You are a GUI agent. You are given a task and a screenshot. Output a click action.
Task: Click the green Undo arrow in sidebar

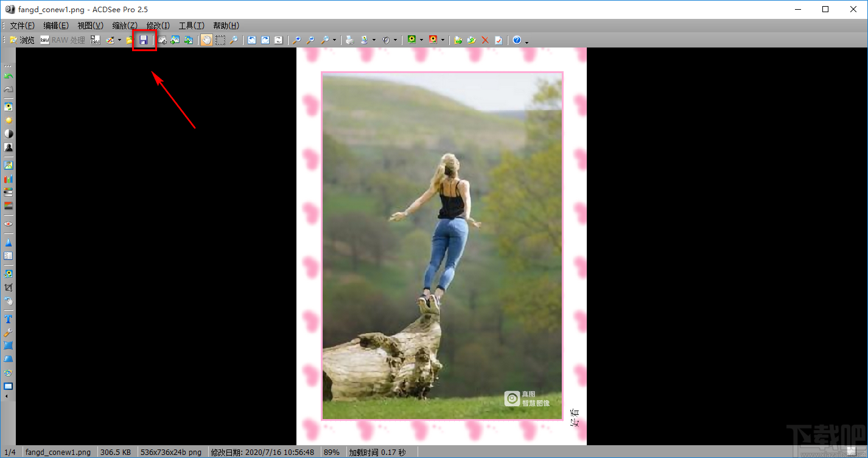click(x=9, y=76)
